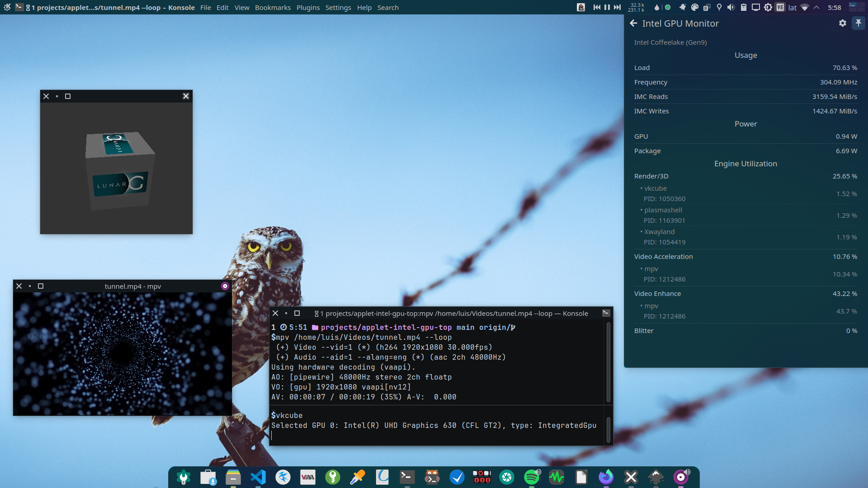The image size is (868, 488).
Task: Open the notifications bell in the tray
Action: point(683,7)
